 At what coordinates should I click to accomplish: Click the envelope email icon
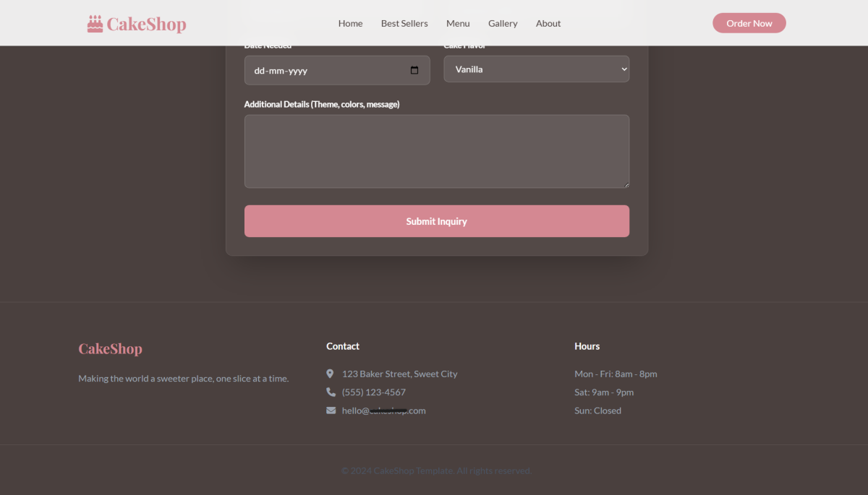(x=331, y=410)
